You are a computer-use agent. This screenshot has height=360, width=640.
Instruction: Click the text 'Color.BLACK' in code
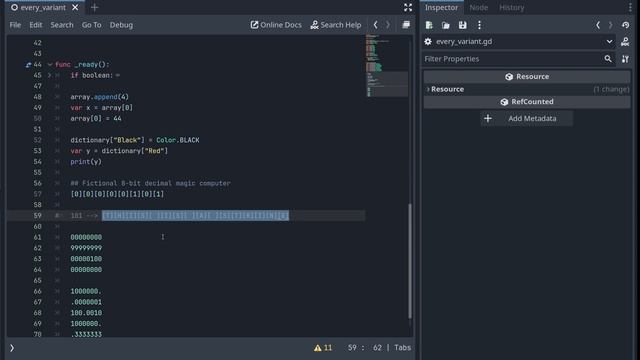coord(178,140)
